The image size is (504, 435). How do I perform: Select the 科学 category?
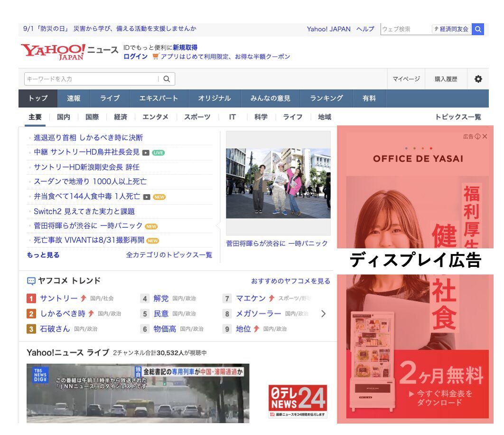click(x=261, y=117)
